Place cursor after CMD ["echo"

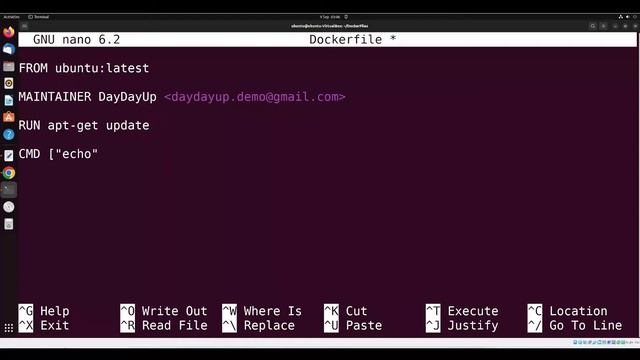pos(99,154)
